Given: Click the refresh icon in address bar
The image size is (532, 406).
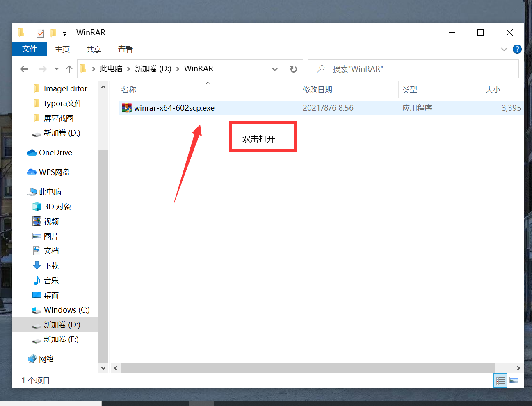Looking at the screenshot, I should point(293,69).
